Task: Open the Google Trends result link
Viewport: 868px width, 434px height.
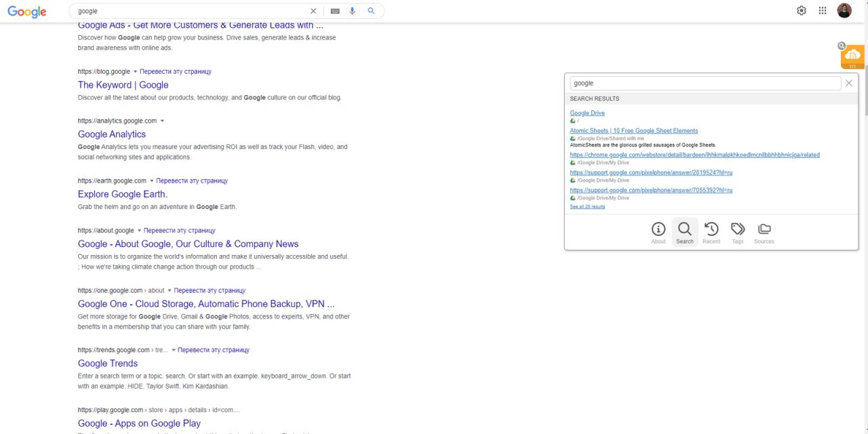Action: (108, 363)
